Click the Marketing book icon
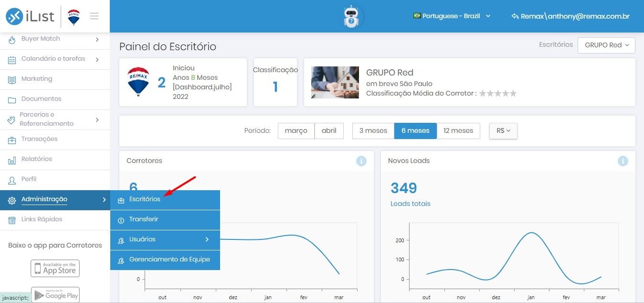Screen dimensions: 644x303 tap(12, 79)
